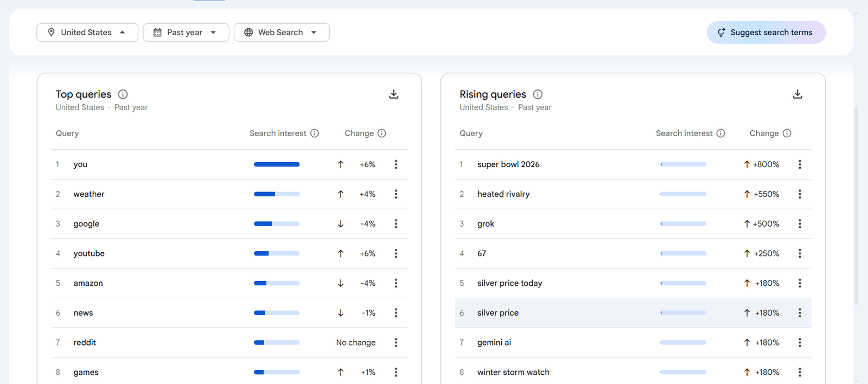Screen dimensions: 868x384
Task: Open more options for 'grok' query
Action: (800, 224)
